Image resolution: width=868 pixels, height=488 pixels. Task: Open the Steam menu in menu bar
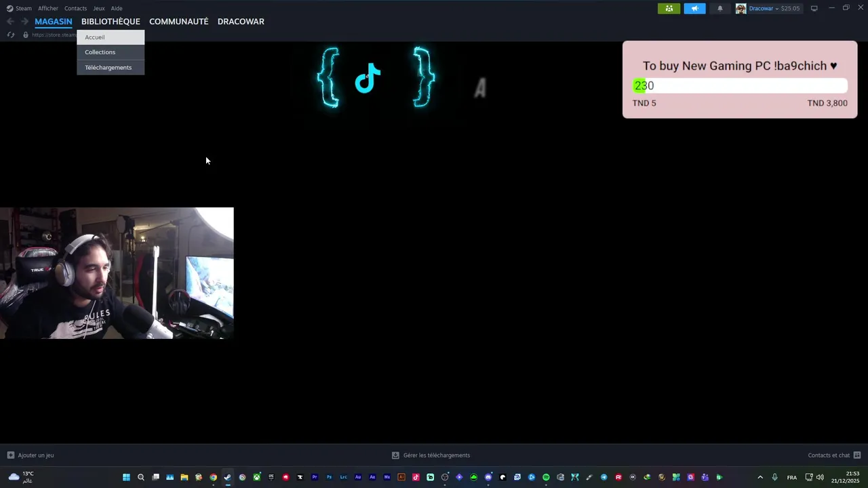(19, 8)
